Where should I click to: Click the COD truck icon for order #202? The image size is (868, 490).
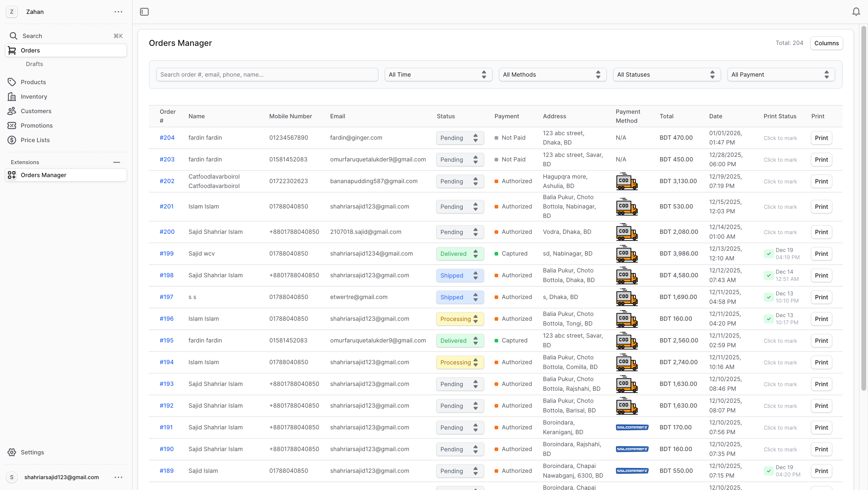[x=626, y=181]
